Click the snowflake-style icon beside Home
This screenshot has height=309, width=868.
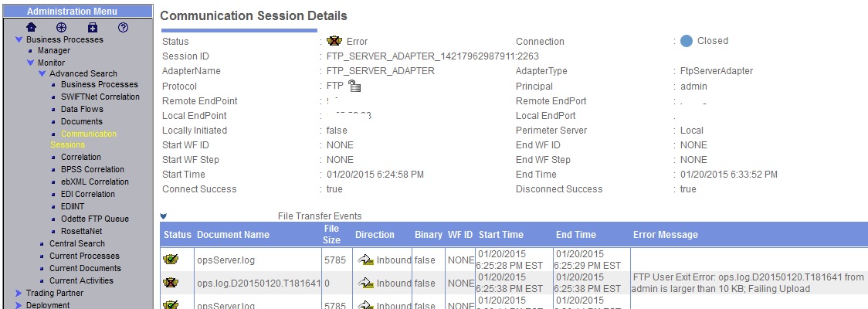coord(62,27)
